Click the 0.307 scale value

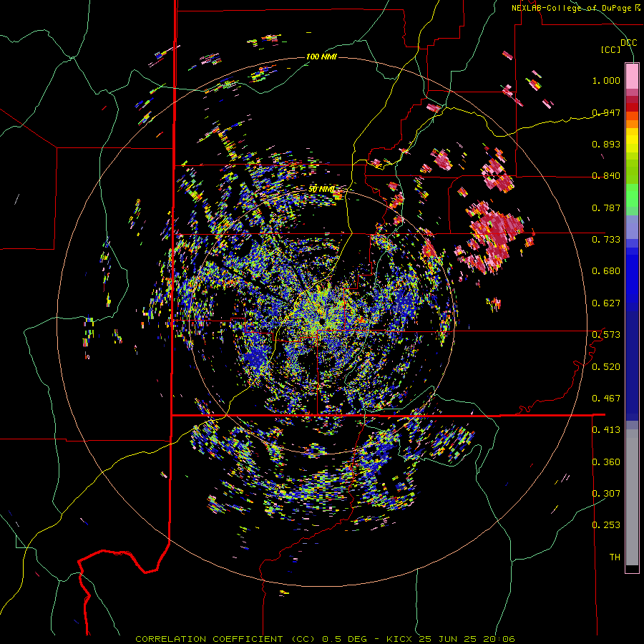point(606,494)
